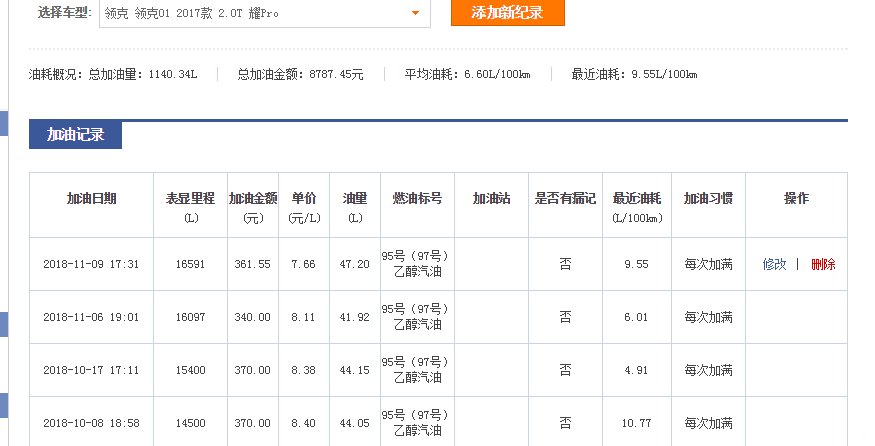The height and width of the screenshot is (446, 875).
Task: Click the red 删除 link
Action: pyautogui.click(x=823, y=264)
